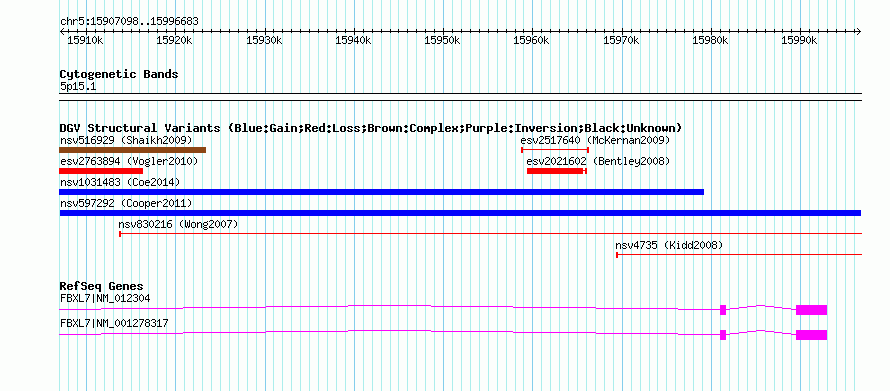The image size is (890, 391).
Task: Click the 15950k ruler tick label
Action: coord(442,40)
